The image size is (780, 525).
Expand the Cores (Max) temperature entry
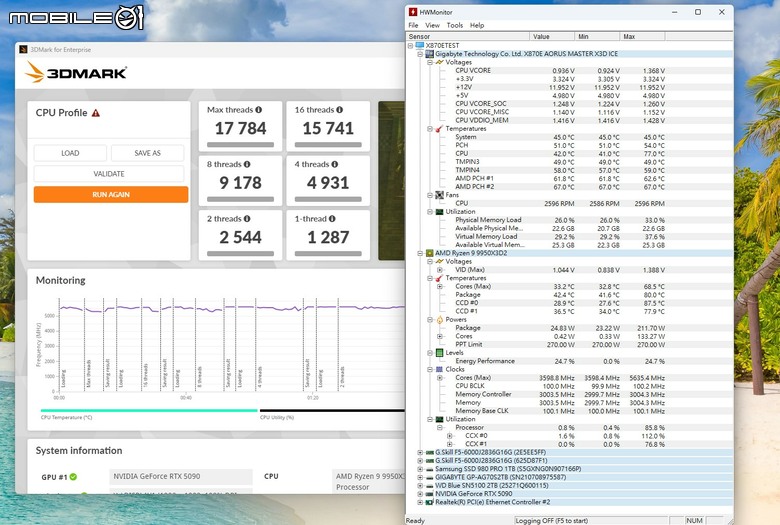click(x=440, y=287)
